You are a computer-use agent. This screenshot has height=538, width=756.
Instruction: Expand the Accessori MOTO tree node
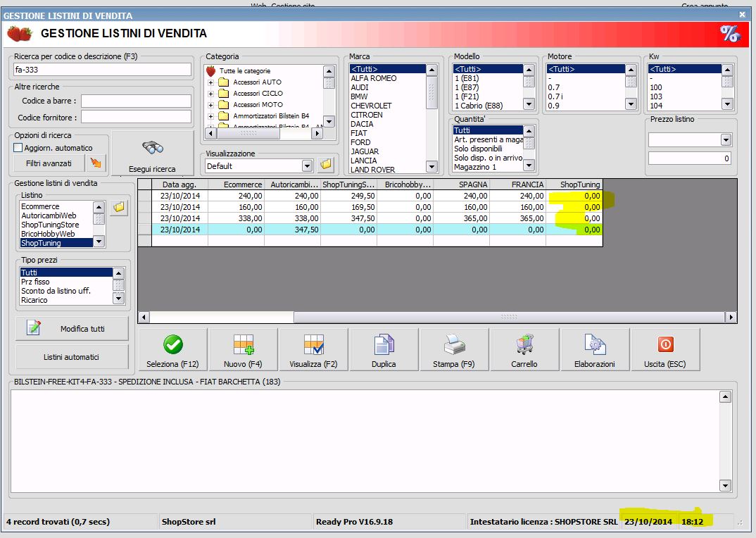[210, 105]
